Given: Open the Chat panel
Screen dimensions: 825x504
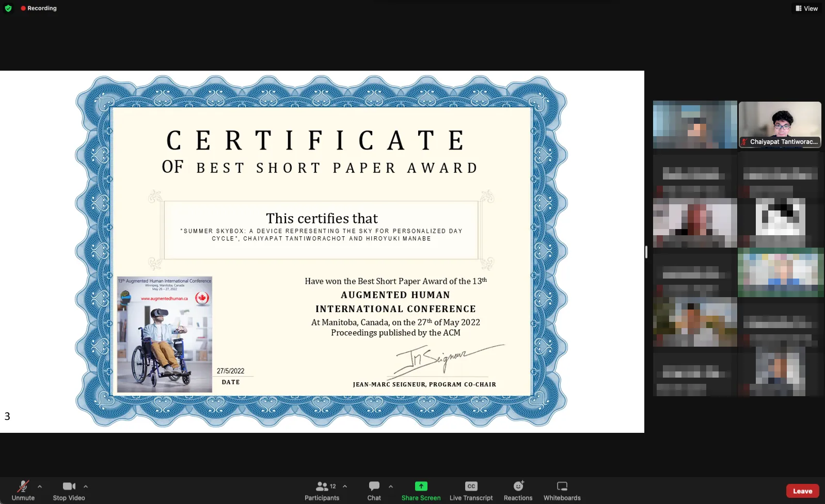Looking at the screenshot, I should click(374, 491).
